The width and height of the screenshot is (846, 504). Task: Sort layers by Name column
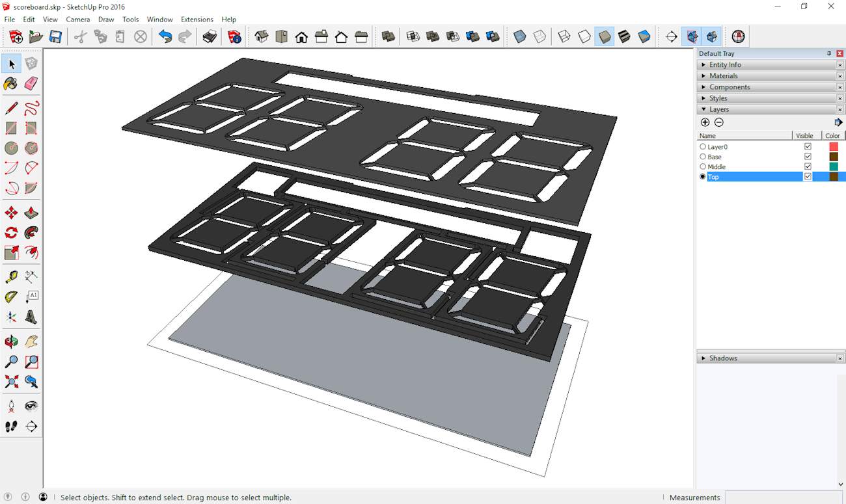[x=744, y=136]
